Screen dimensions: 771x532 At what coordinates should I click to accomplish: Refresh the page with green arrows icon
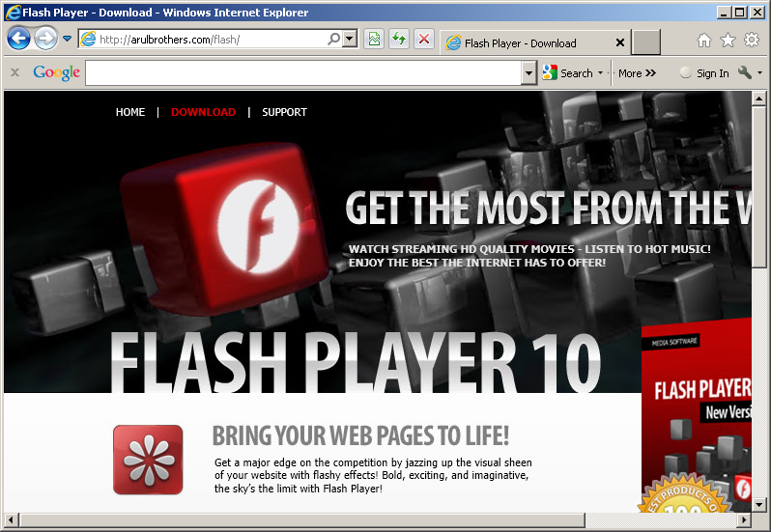coord(399,39)
